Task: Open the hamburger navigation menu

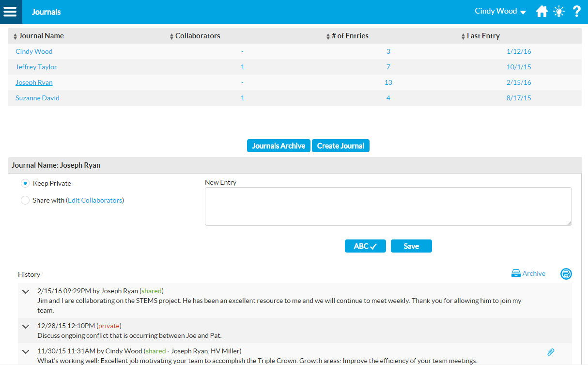Action: 10,12
